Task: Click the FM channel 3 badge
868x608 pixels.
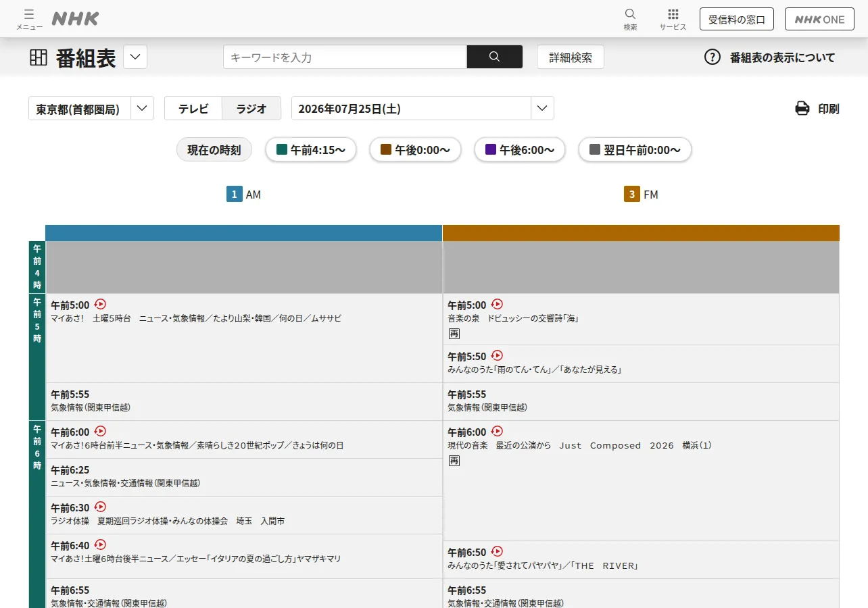Action: click(631, 195)
